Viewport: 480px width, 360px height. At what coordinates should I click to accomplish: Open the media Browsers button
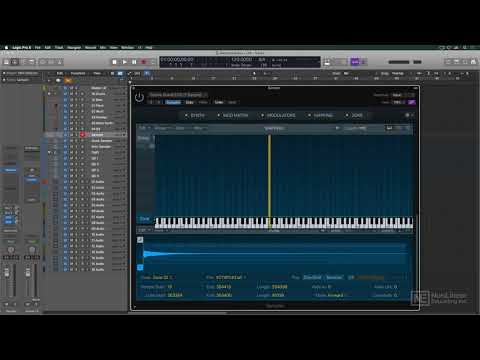tap(473, 62)
